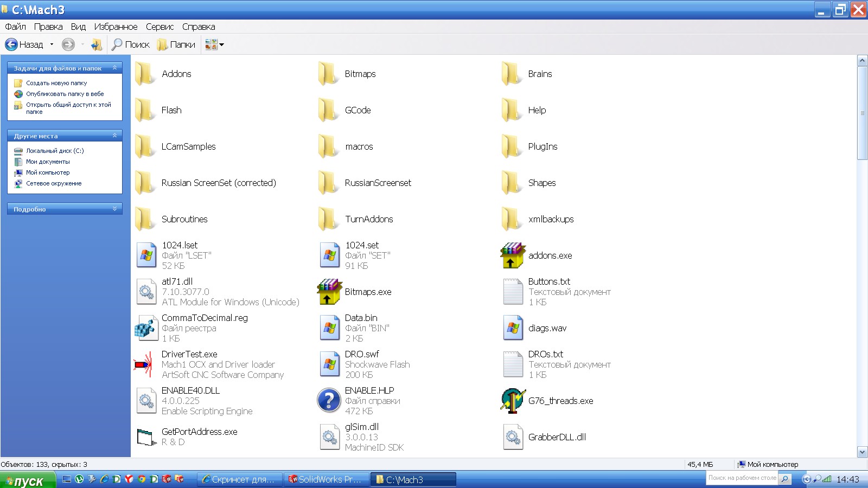Select the RussianScreenset folder icon
The width and height of the screenshot is (868, 488).
[329, 183]
